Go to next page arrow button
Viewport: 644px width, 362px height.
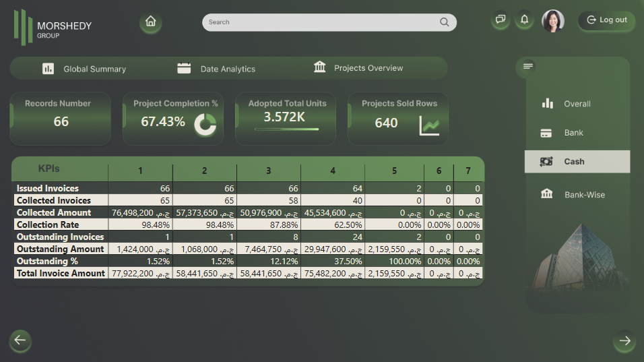(x=624, y=340)
